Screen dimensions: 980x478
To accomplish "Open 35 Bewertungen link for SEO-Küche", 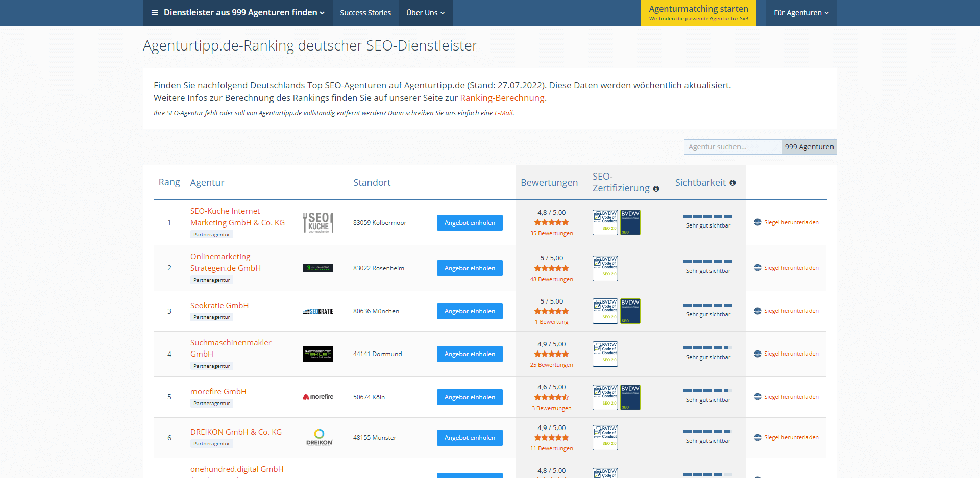I will (551, 233).
